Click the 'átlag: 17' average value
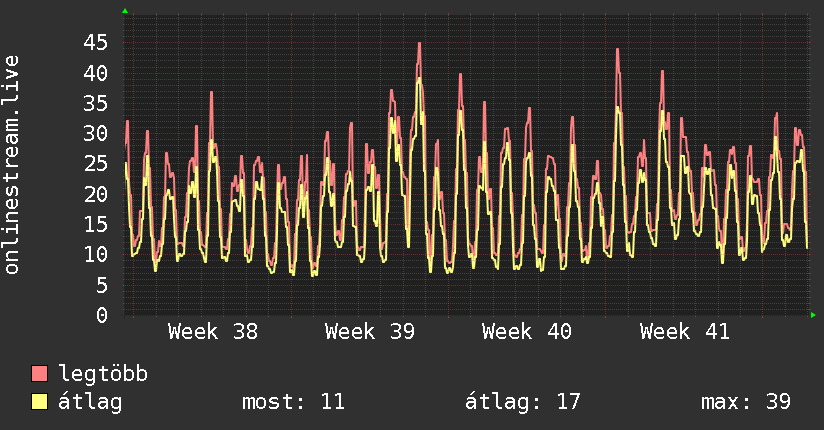The height and width of the screenshot is (430, 824). click(522, 402)
